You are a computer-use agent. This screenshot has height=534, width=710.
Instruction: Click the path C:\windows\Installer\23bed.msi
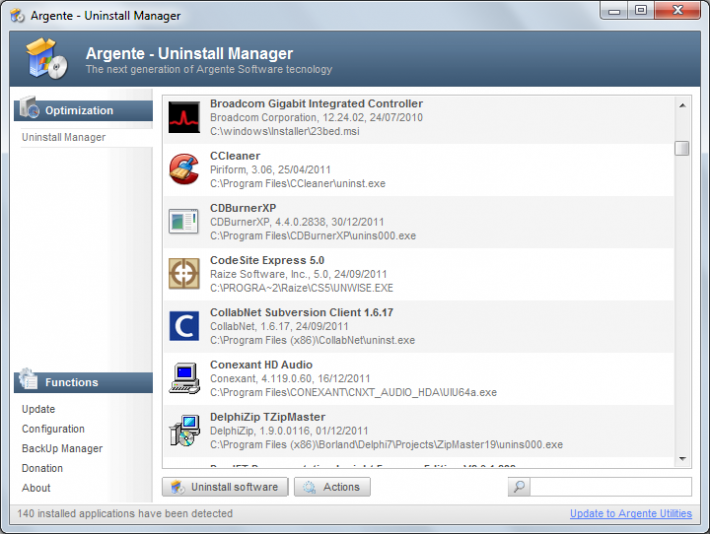285,131
